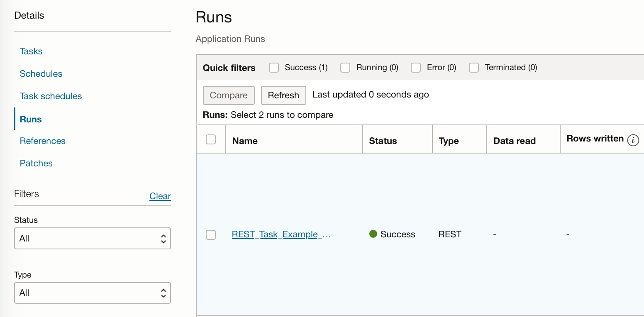The height and width of the screenshot is (317, 644).
Task: Enable the Success quick filter
Action: (274, 67)
